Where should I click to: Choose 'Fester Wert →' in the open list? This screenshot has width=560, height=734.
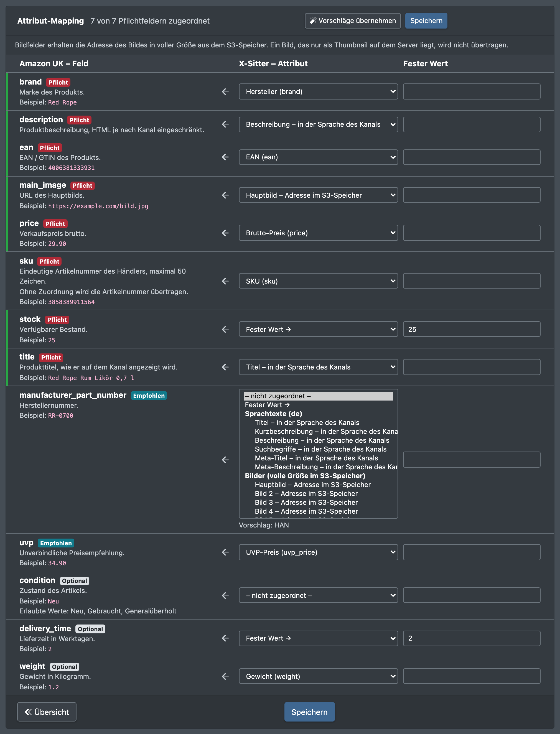[318, 405]
